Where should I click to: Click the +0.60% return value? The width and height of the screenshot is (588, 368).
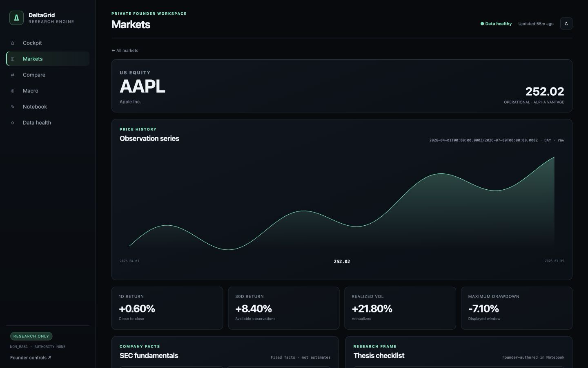[137, 309]
